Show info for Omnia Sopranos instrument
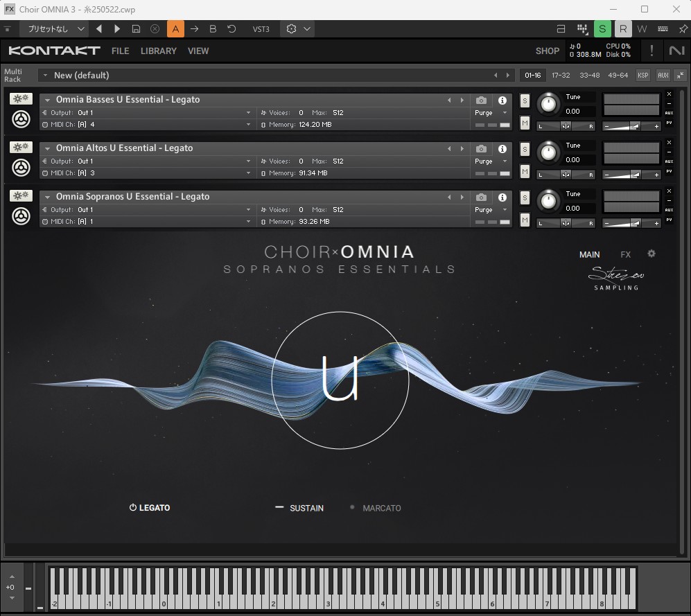This screenshot has width=691, height=616. (502, 197)
